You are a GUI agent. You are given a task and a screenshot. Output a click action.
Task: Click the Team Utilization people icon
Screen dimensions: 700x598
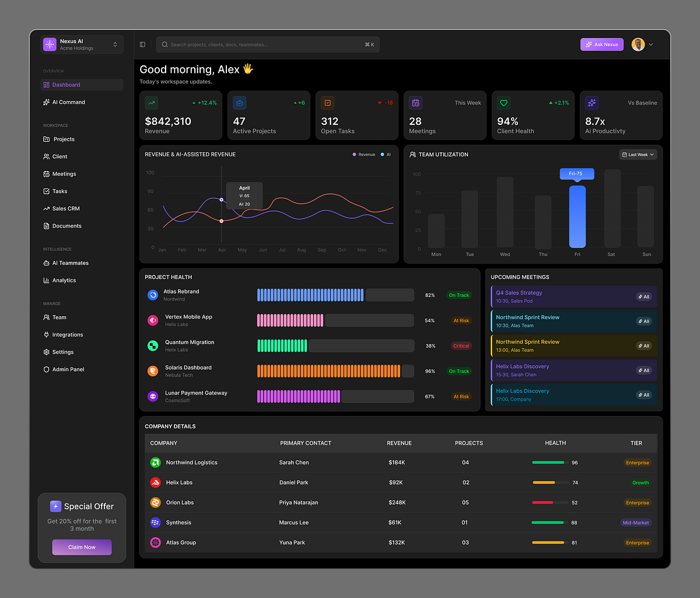pos(412,155)
